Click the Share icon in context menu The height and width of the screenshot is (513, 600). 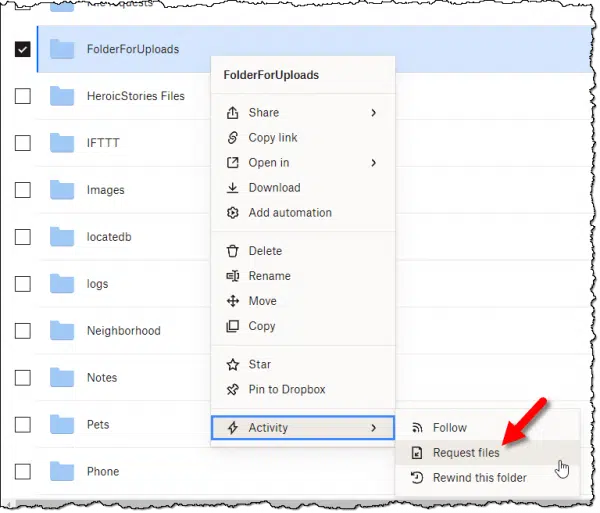(233, 113)
